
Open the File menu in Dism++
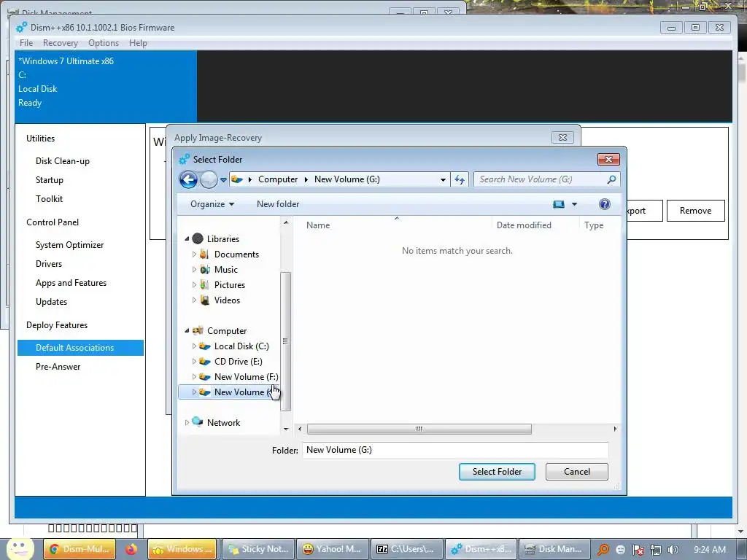click(26, 43)
